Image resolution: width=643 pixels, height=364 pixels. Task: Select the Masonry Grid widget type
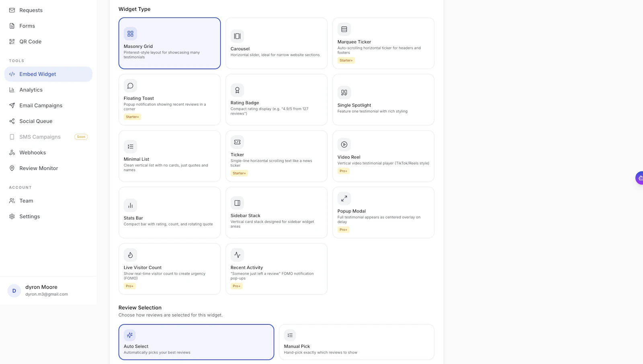(170, 43)
